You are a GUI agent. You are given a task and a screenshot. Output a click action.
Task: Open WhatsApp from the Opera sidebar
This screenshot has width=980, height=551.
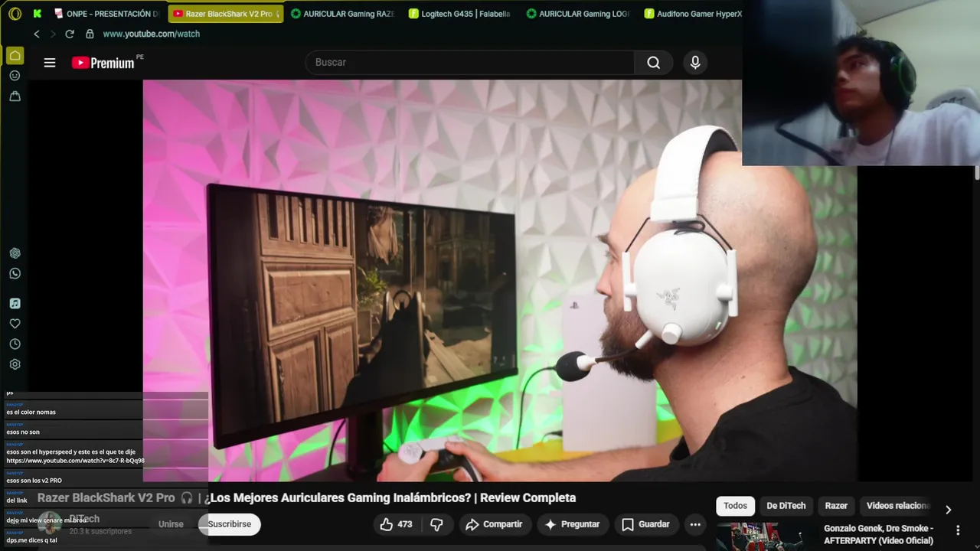pos(15,273)
